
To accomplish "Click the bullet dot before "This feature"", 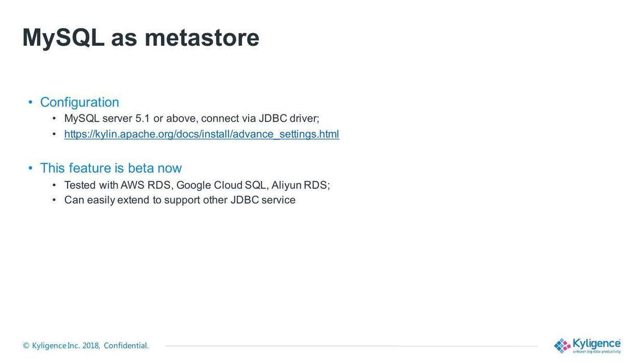I will coord(31,168).
